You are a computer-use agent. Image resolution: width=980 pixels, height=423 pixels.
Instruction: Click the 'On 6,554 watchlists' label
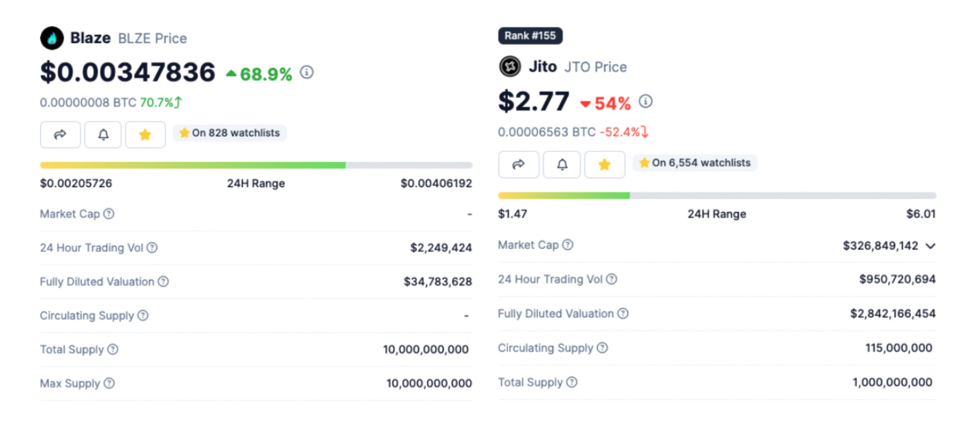point(695,163)
